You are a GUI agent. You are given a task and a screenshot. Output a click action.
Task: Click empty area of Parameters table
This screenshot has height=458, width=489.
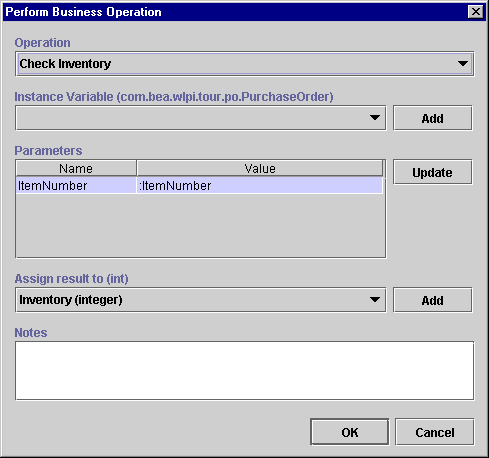click(200, 225)
